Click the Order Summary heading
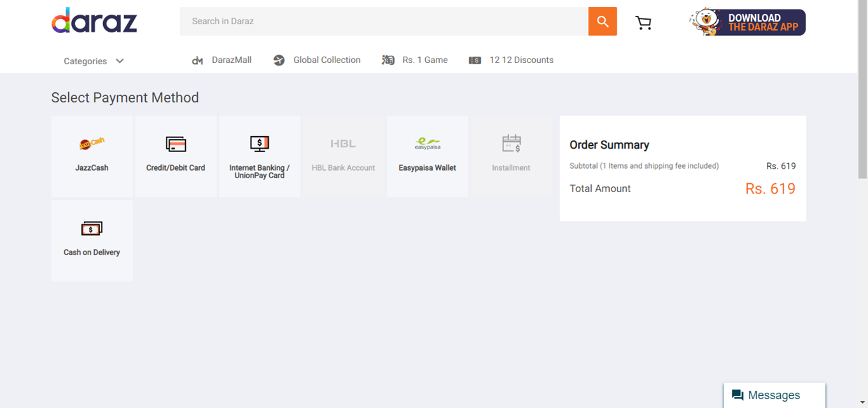The height and width of the screenshot is (408, 868). tap(609, 145)
